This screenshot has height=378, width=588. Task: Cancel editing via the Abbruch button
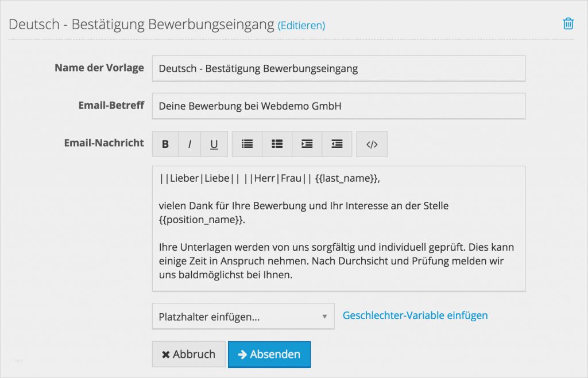[x=188, y=354]
